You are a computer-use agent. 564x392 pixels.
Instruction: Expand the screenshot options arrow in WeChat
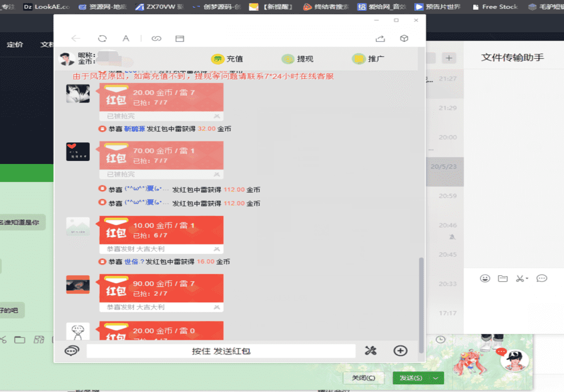click(527, 278)
